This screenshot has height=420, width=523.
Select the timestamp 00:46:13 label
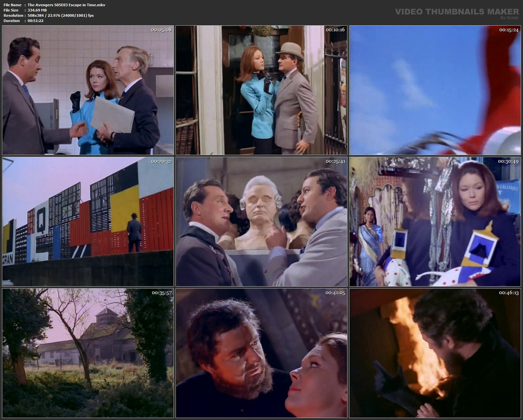click(509, 292)
